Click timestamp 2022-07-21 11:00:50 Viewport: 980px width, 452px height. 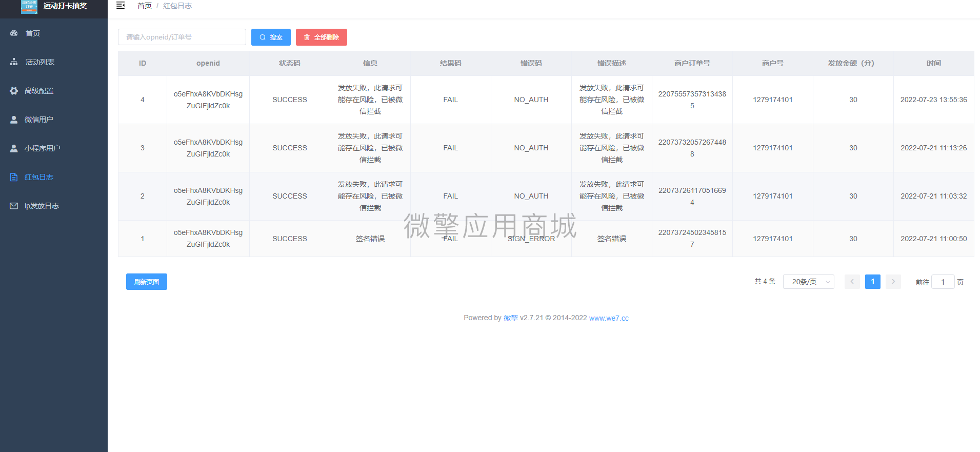coord(934,239)
